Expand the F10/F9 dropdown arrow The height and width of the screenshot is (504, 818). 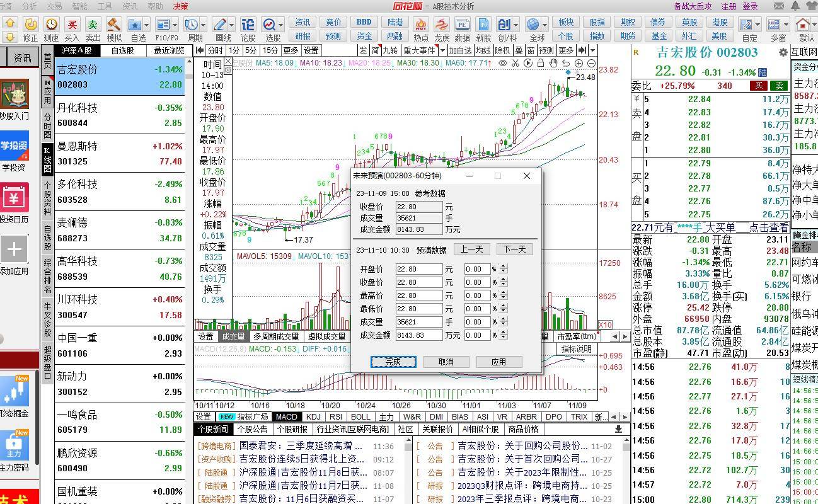tap(175, 25)
